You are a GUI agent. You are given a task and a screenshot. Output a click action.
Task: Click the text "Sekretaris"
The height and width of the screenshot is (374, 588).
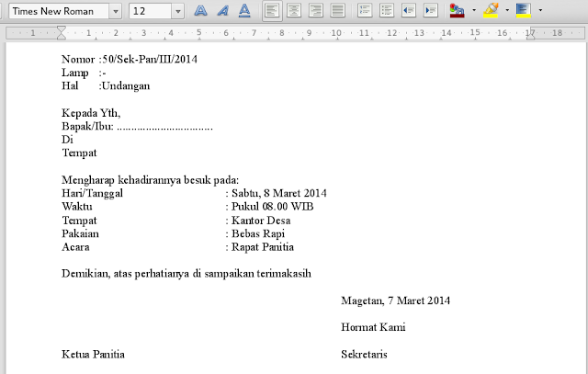coord(364,355)
